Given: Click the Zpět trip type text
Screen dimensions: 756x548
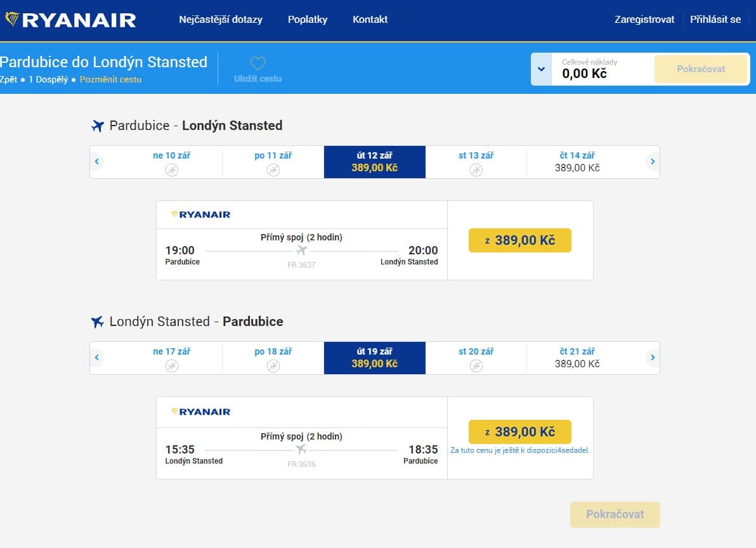Looking at the screenshot, I should (x=9, y=79).
